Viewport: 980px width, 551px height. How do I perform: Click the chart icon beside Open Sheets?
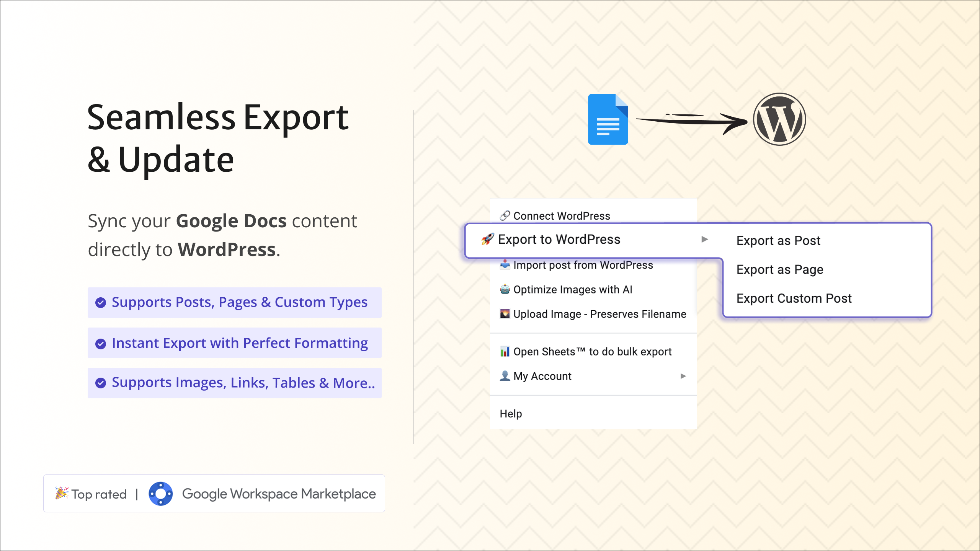point(505,351)
